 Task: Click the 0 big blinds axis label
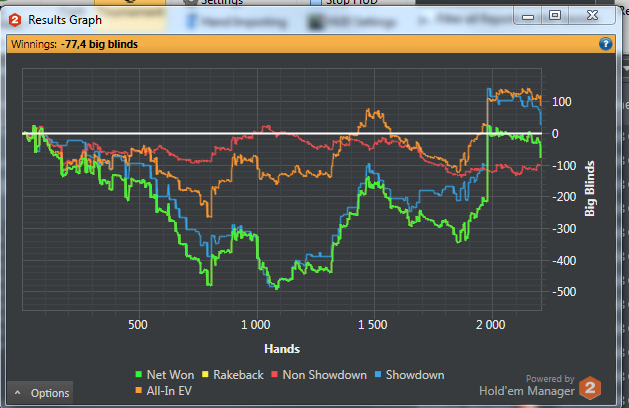pyautogui.click(x=555, y=134)
